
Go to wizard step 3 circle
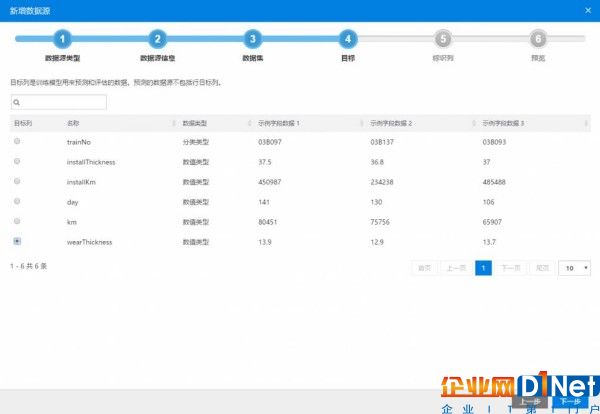[x=253, y=39]
